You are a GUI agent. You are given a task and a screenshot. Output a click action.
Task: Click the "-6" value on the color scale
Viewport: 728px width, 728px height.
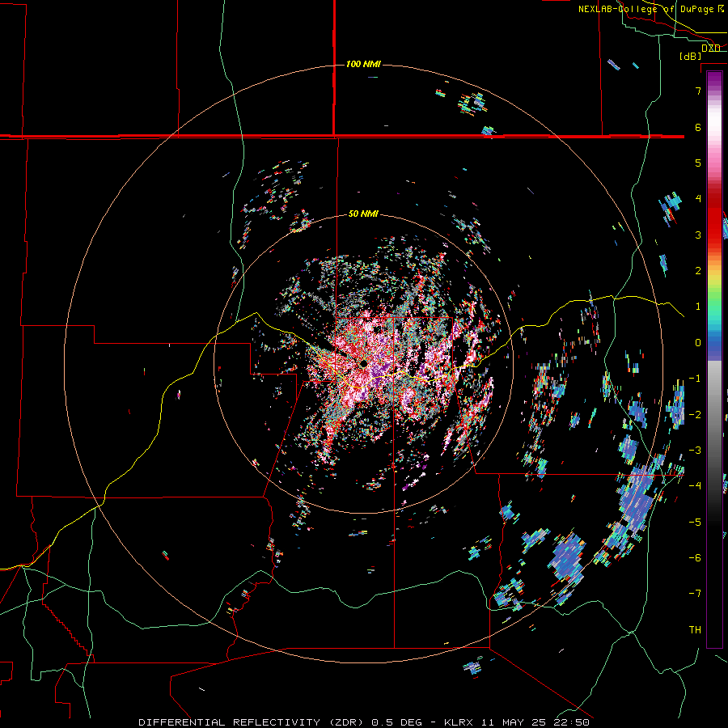tap(695, 558)
